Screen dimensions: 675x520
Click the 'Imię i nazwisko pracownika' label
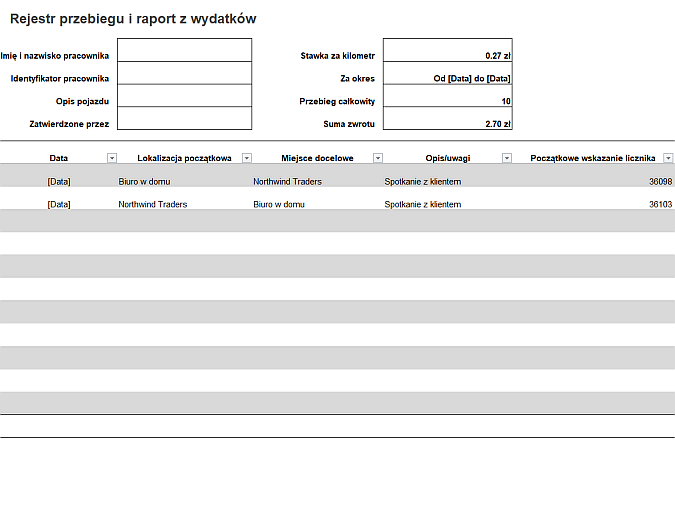[55, 56]
